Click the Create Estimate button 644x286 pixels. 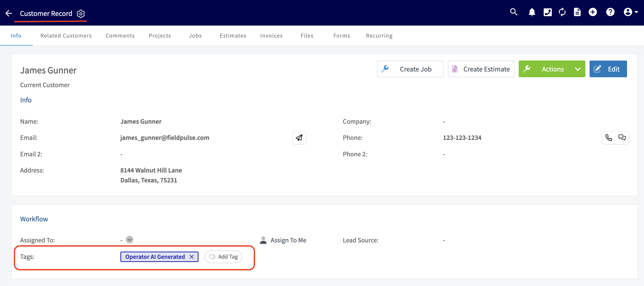tap(481, 69)
